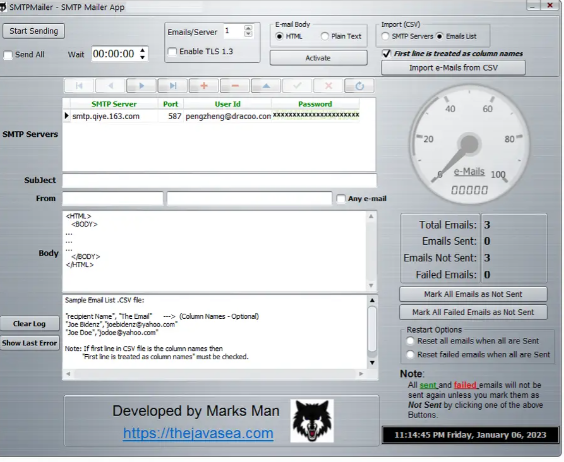The height and width of the screenshot is (462, 564).
Task: Click the Port column header
Action: [x=170, y=104]
